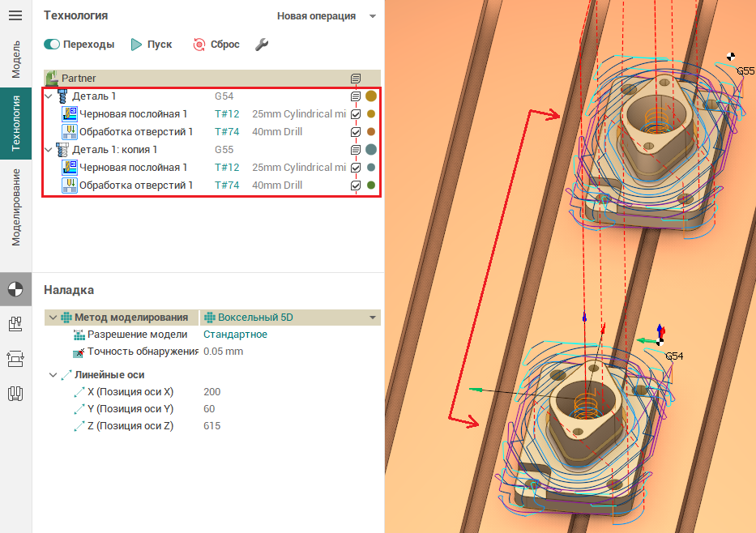Click the color swatch for Деталь 1: копия 1
The height and width of the screenshot is (533, 756).
(x=371, y=150)
